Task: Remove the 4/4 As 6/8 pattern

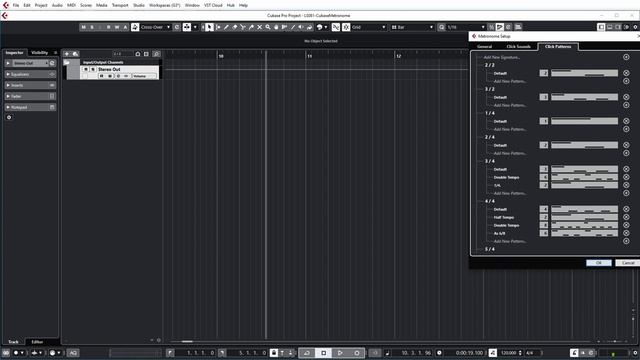Action: (x=626, y=233)
